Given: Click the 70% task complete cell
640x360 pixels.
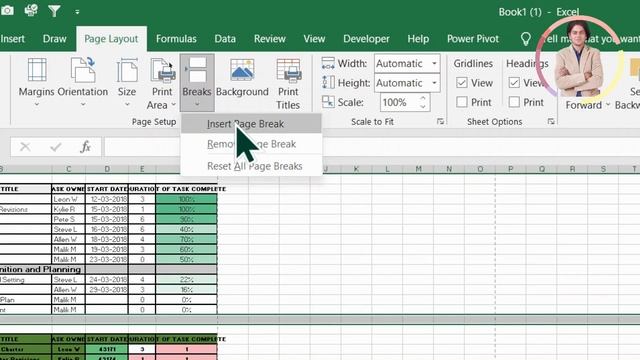Looking at the screenshot, I should [x=186, y=239].
